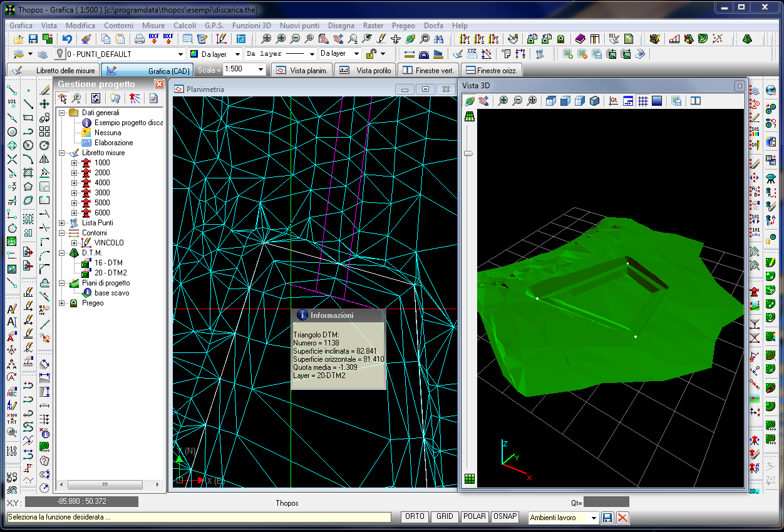Select wireframe cube view in Vista 3D
The image size is (784, 532).
point(551,101)
